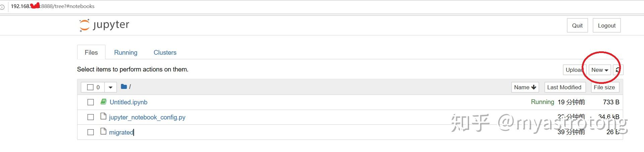Refresh the notebook file list
644x152 pixels.
click(618, 70)
